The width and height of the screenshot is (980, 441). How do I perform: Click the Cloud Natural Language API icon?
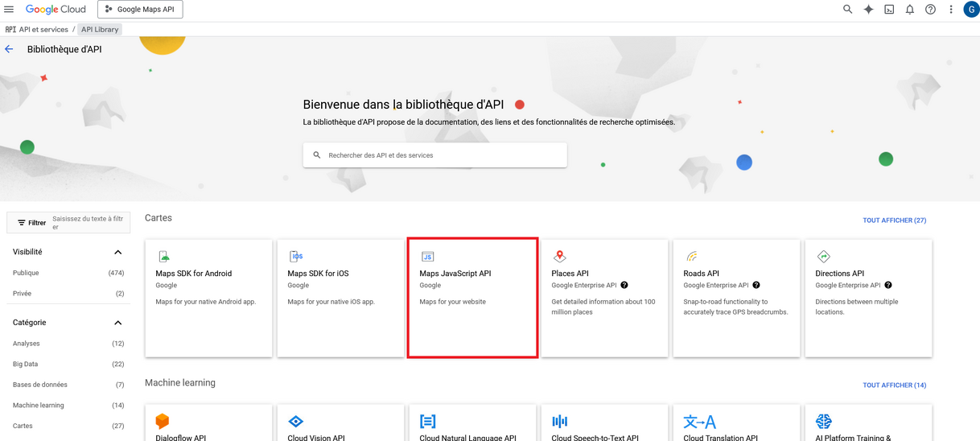428,421
